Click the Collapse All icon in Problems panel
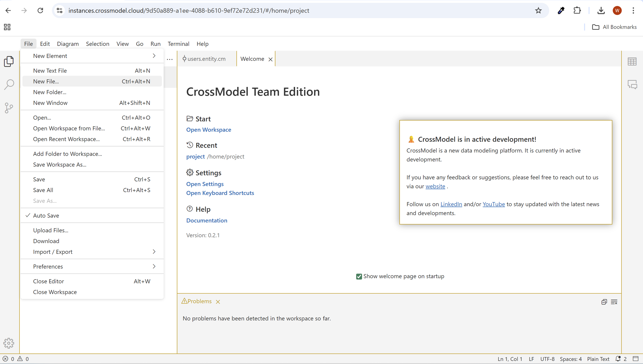 604,302
